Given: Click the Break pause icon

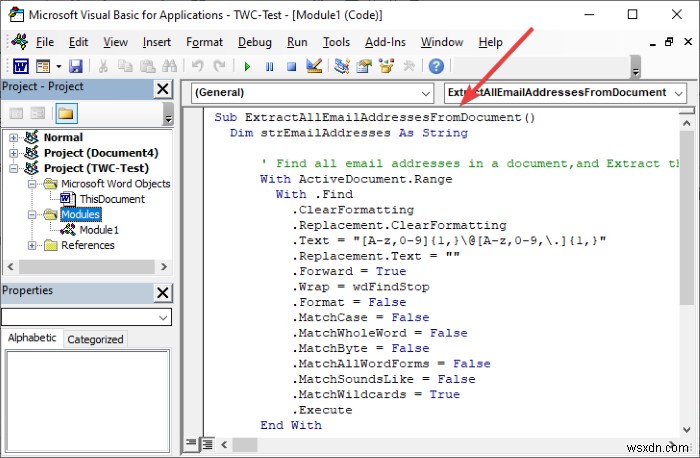Looking at the screenshot, I should point(269,67).
